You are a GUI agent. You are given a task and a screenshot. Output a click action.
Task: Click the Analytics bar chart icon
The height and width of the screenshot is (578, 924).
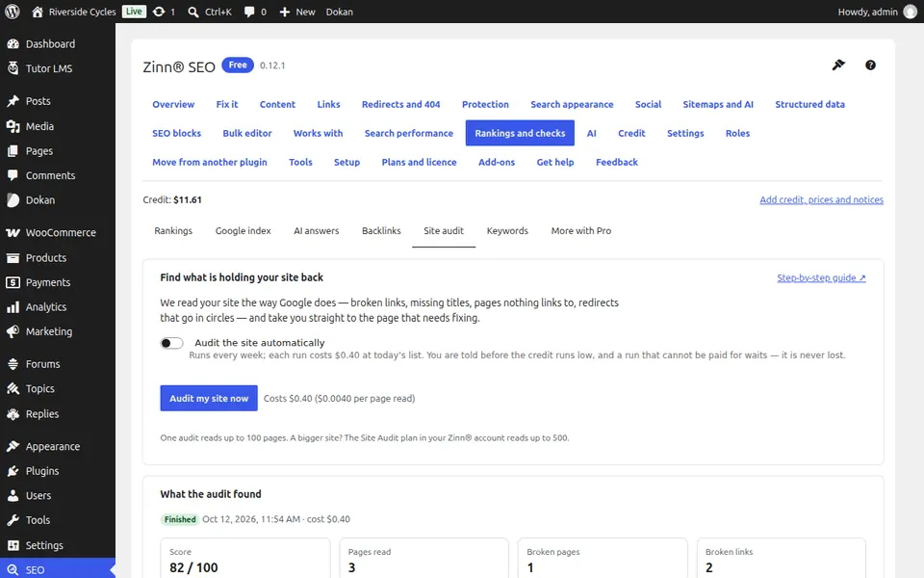tap(13, 306)
